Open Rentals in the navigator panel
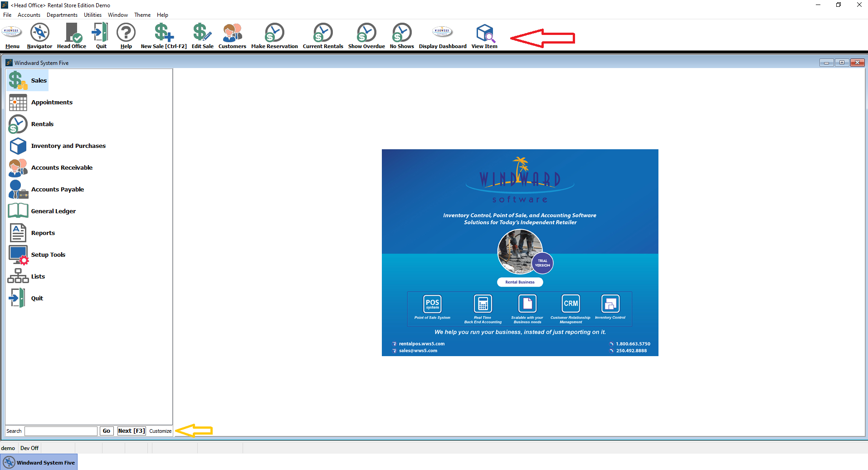Image resolution: width=868 pixels, height=470 pixels. [31, 124]
